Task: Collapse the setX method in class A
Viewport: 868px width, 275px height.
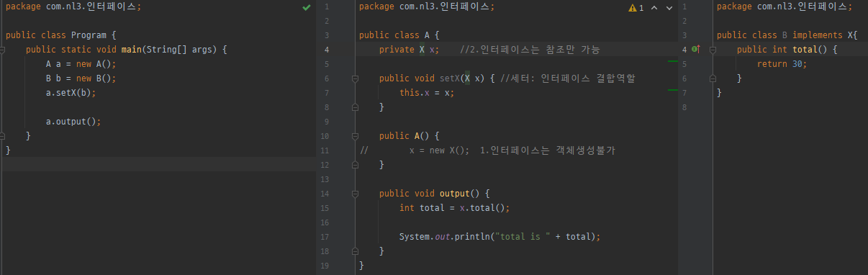Action: [355, 78]
